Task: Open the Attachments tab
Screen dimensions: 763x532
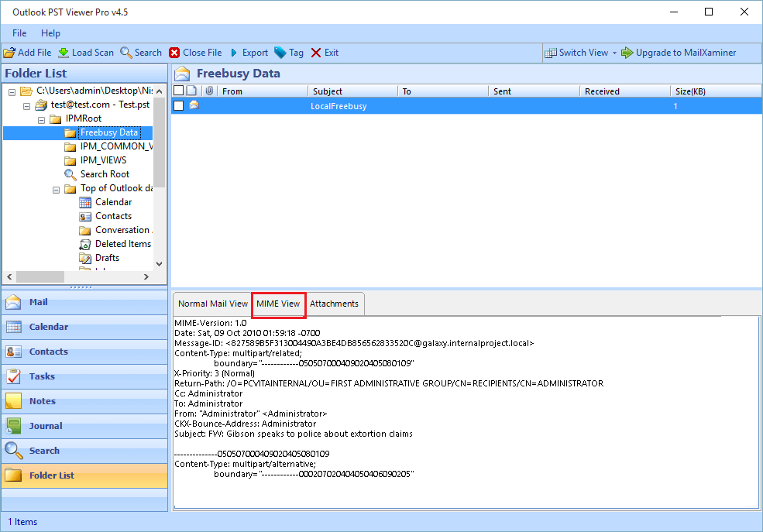Action: pyautogui.click(x=335, y=304)
